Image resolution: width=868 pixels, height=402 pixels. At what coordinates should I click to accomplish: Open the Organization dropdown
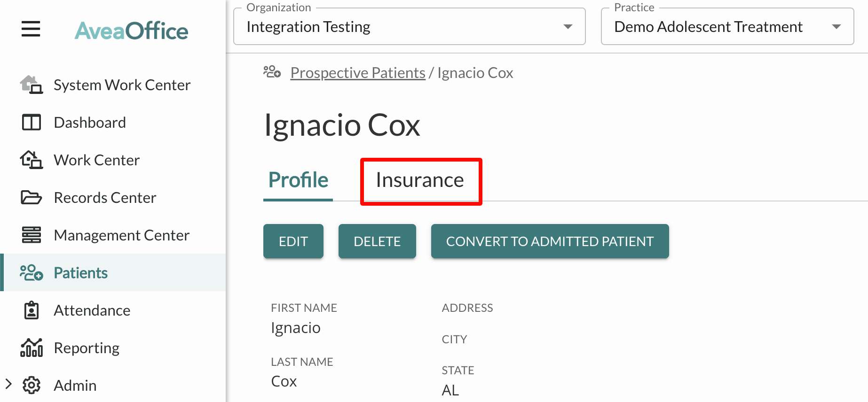pyautogui.click(x=409, y=27)
